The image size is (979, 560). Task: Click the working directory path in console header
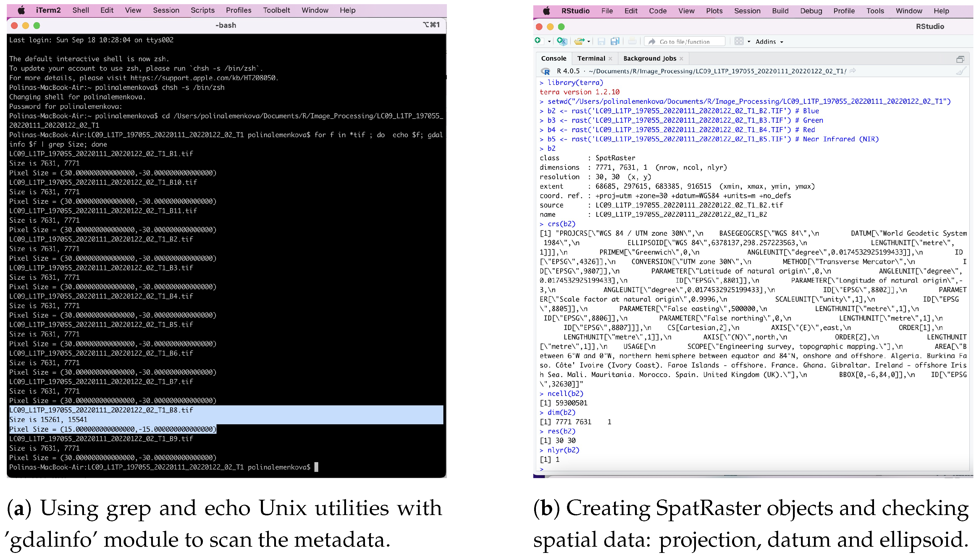pyautogui.click(x=717, y=71)
